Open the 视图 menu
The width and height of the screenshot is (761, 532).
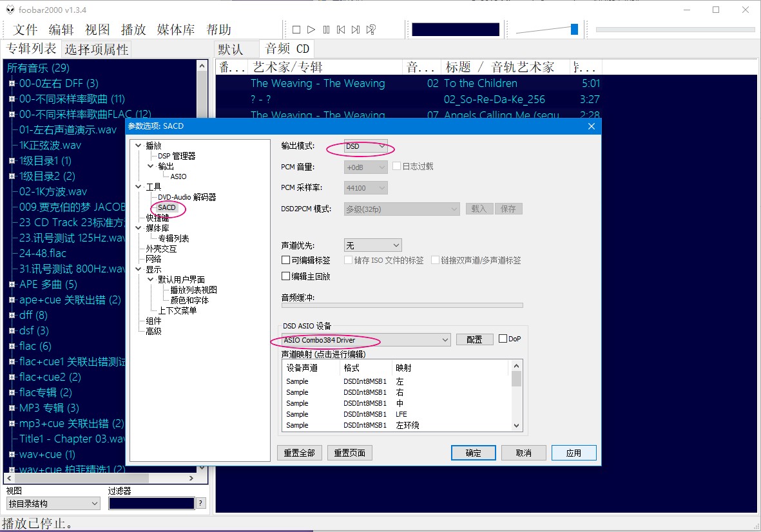click(97, 30)
